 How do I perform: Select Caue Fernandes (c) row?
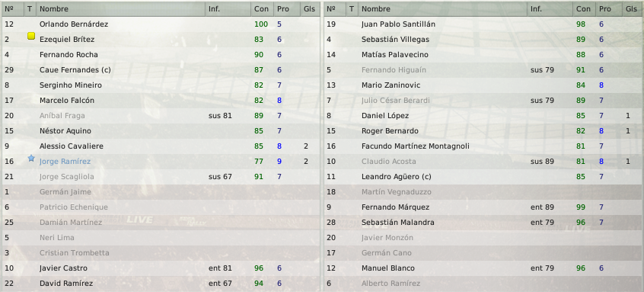click(161, 70)
